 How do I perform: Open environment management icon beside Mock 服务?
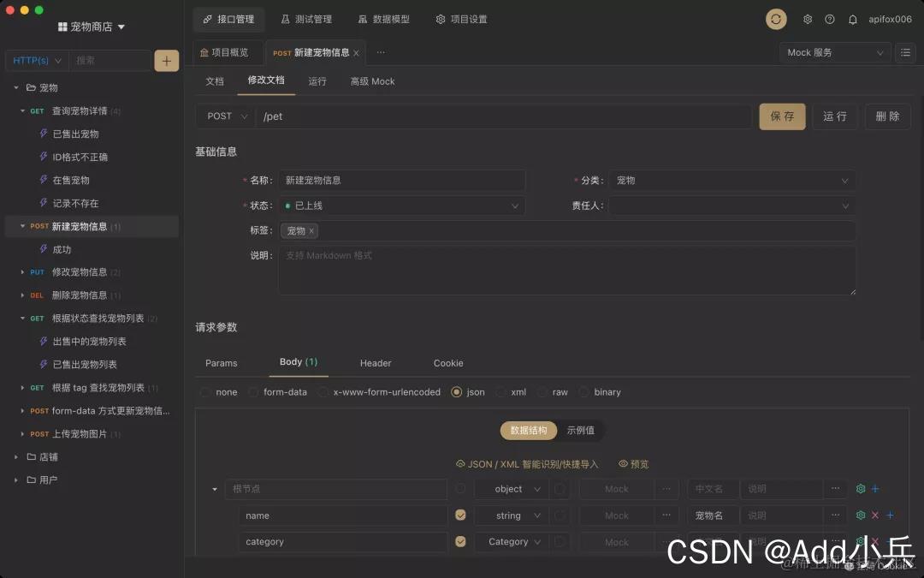904,52
